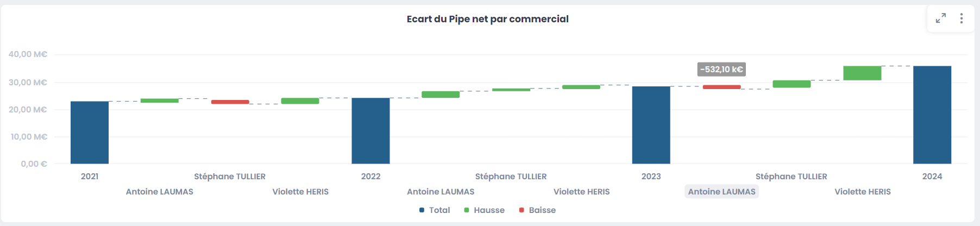
Task: Select the red Antoine LAUMAS bar after 2023
Action: [x=721, y=87]
